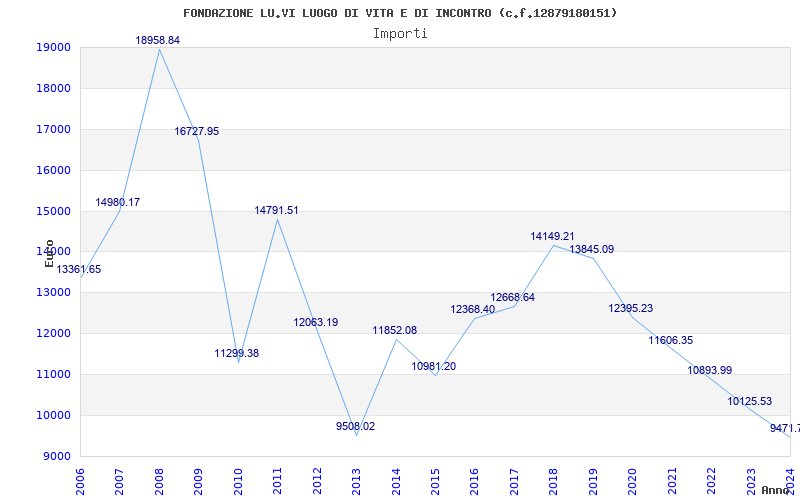The image size is (800, 500).
Task: Click the x-axis year 2008
Action: tap(159, 481)
